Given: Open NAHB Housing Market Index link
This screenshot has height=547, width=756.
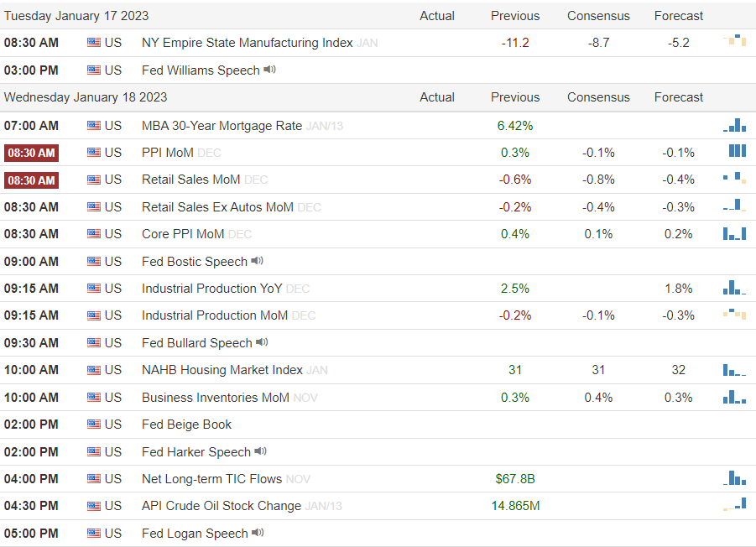Looking at the screenshot, I should tap(222, 370).
